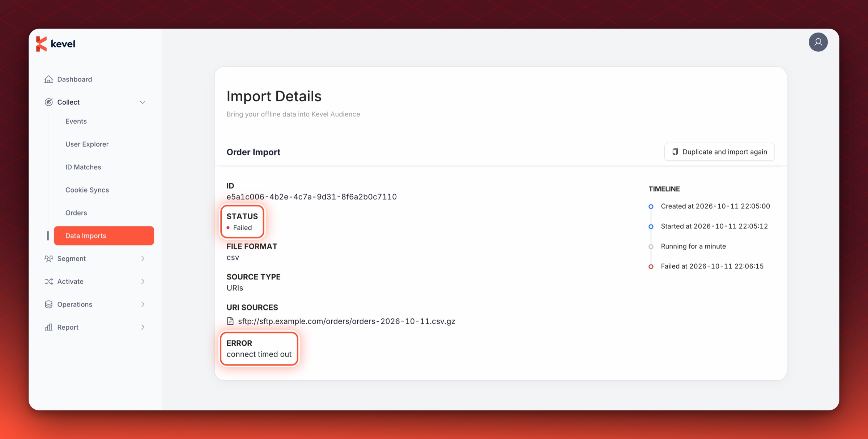Expand the Report section chevron
Viewport: 868px width, 439px height.
[x=142, y=327]
